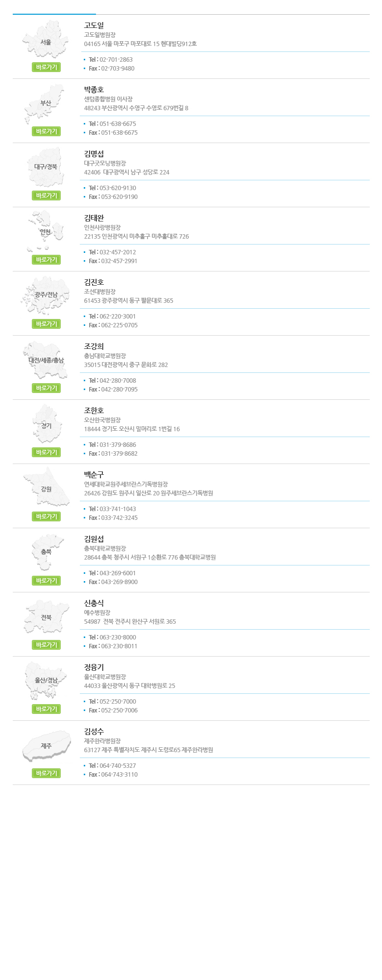The image size is (382, 980).
Task: Go to Busan page via 바로가기 button
Action: point(47,131)
